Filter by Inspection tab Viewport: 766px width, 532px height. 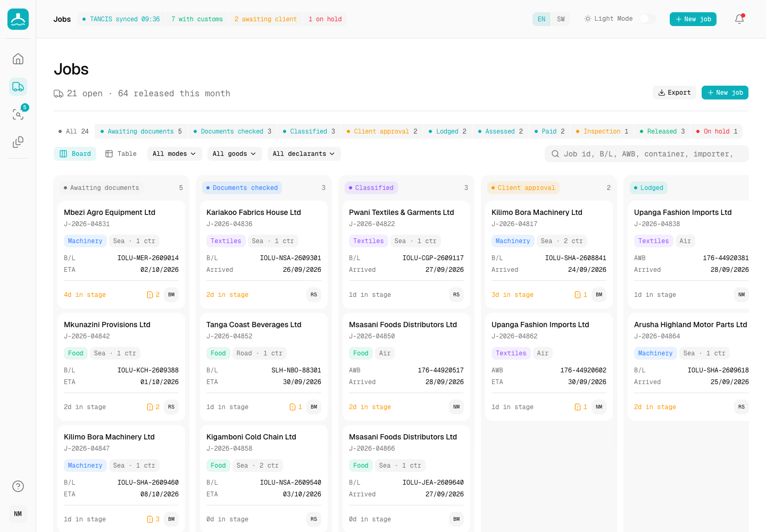coord(602,131)
